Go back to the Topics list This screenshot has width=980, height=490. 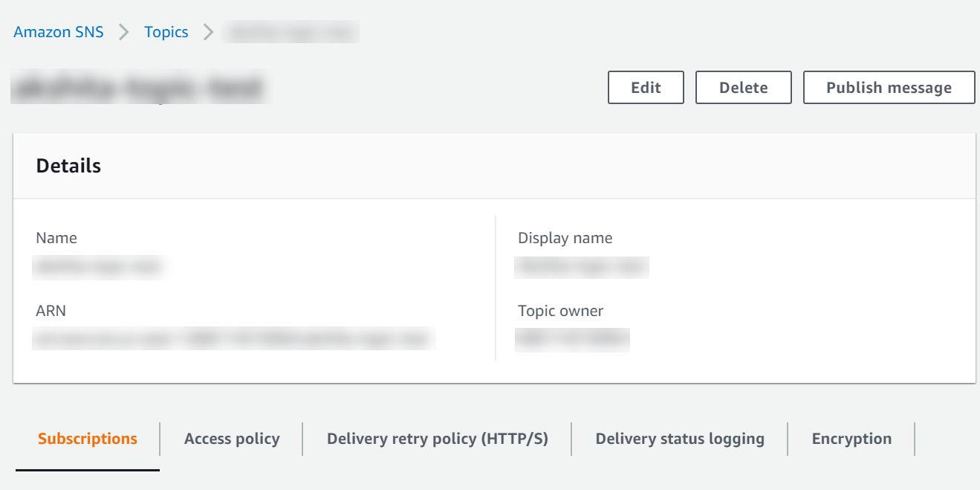tap(166, 32)
